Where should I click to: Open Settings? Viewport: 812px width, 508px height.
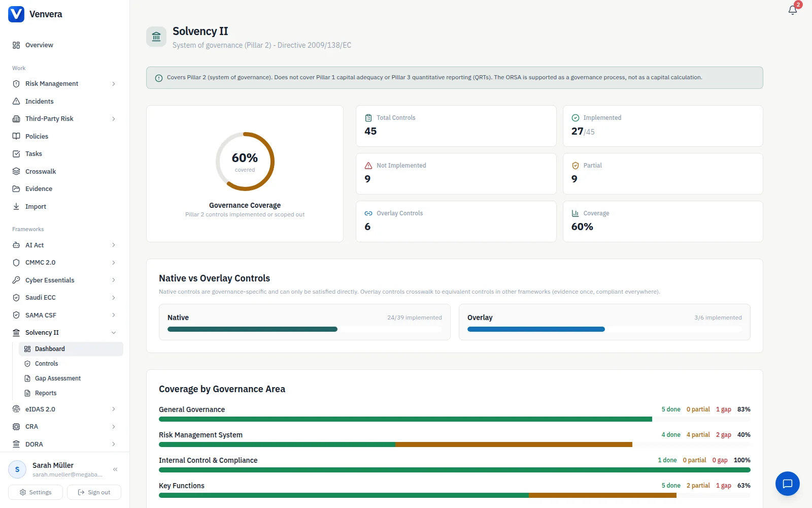coord(36,492)
